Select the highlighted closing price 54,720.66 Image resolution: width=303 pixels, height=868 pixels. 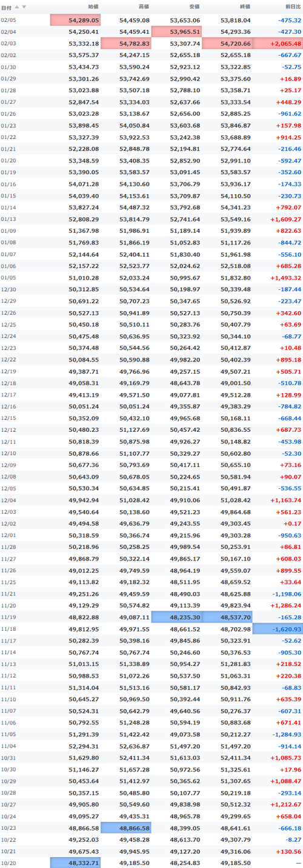227,43
